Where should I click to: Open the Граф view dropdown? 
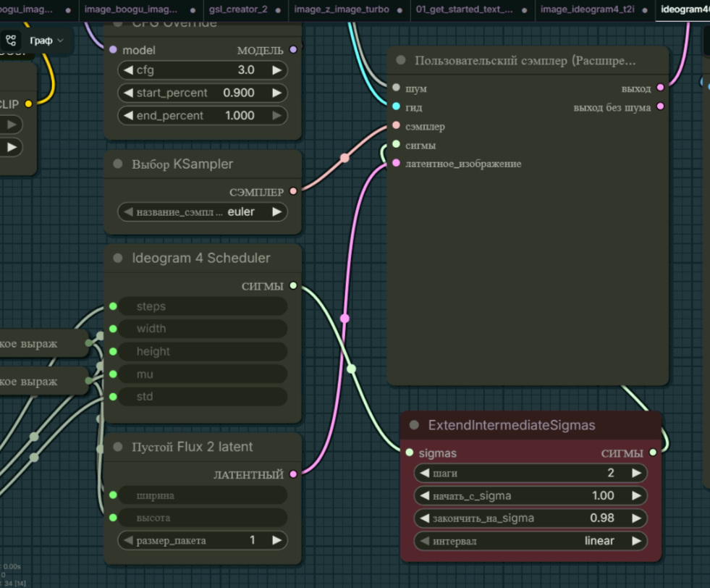pos(46,41)
